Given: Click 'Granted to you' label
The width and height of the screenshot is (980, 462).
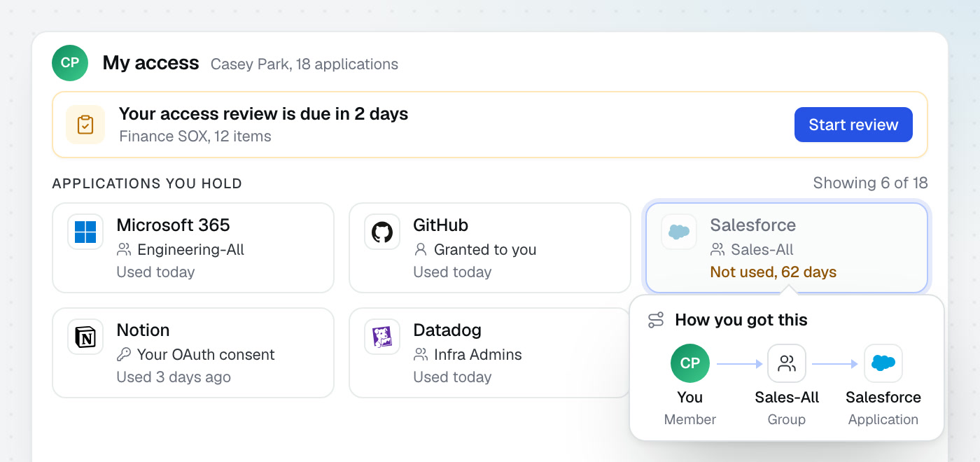Looking at the screenshot, I should coord(485,249).
